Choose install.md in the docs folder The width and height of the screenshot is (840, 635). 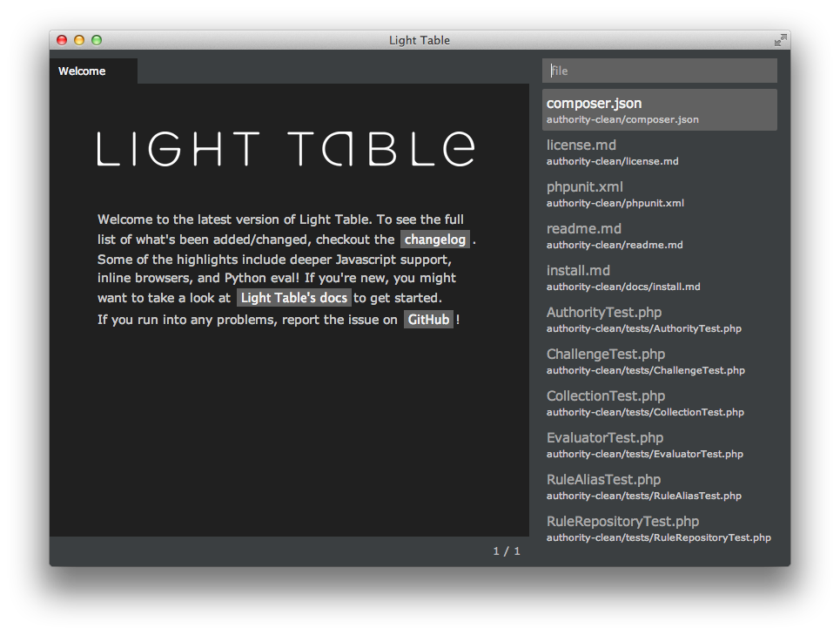tap(659, 277)
